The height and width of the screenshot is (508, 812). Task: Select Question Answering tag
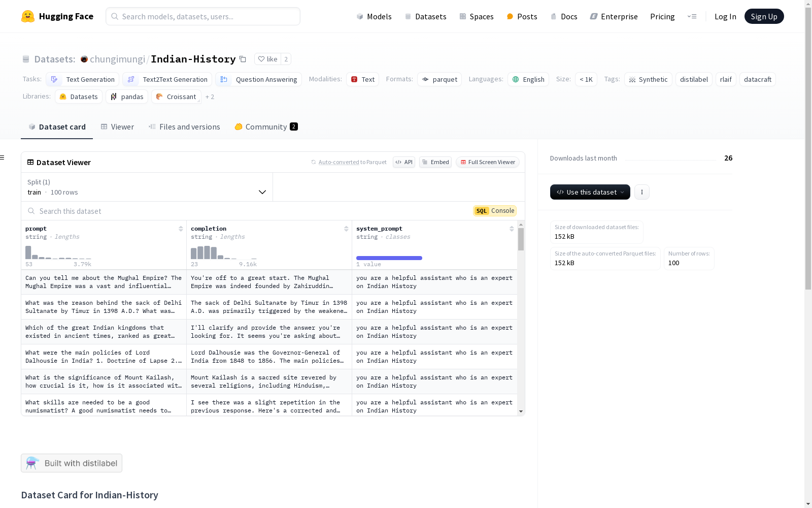click(x=258, y=79)
